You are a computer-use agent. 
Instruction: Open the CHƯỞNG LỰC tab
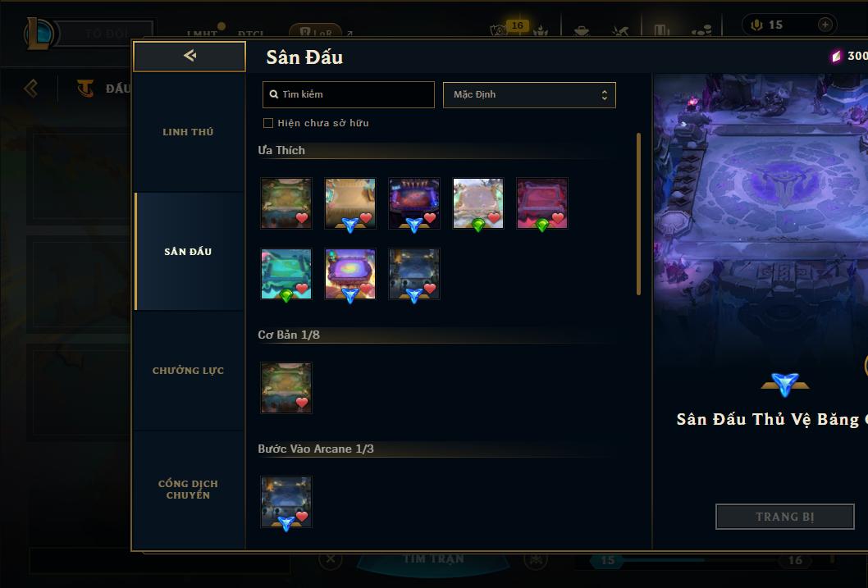click(188, 371)
